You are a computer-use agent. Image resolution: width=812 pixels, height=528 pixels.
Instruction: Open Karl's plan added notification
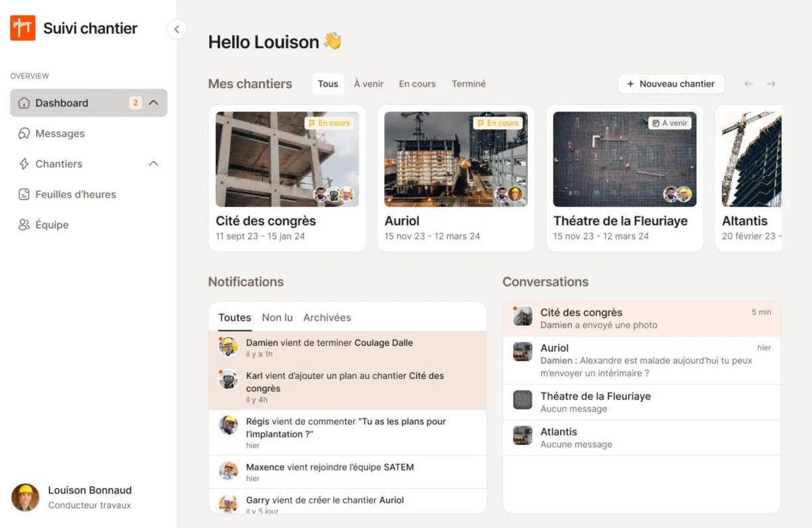click(x=348, y=387)
